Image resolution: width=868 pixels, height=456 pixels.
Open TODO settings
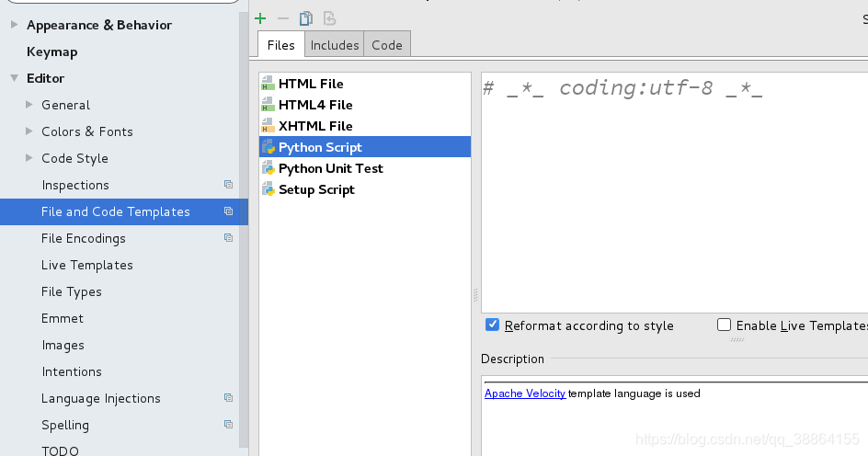tap(60, 450)
